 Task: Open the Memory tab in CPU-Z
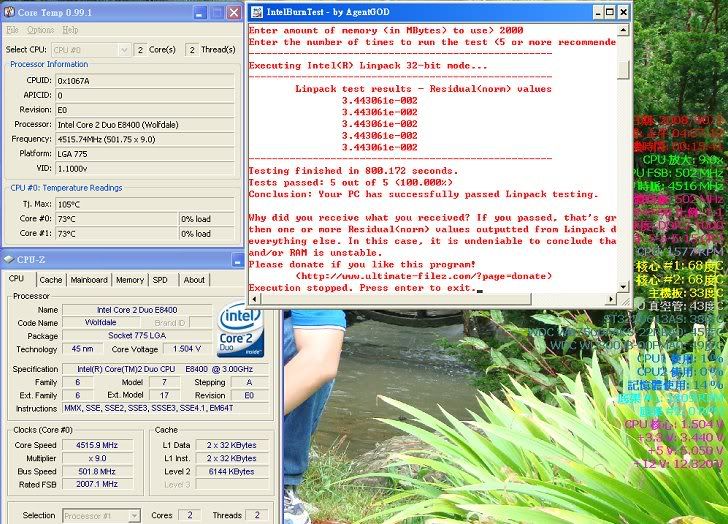tap(129, 280)
